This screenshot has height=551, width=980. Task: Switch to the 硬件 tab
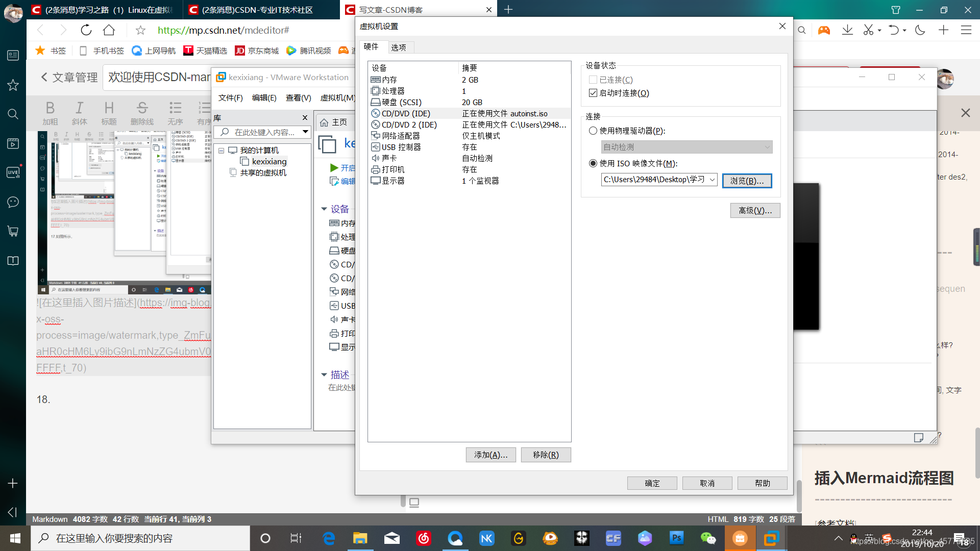(x=371, y=47)
